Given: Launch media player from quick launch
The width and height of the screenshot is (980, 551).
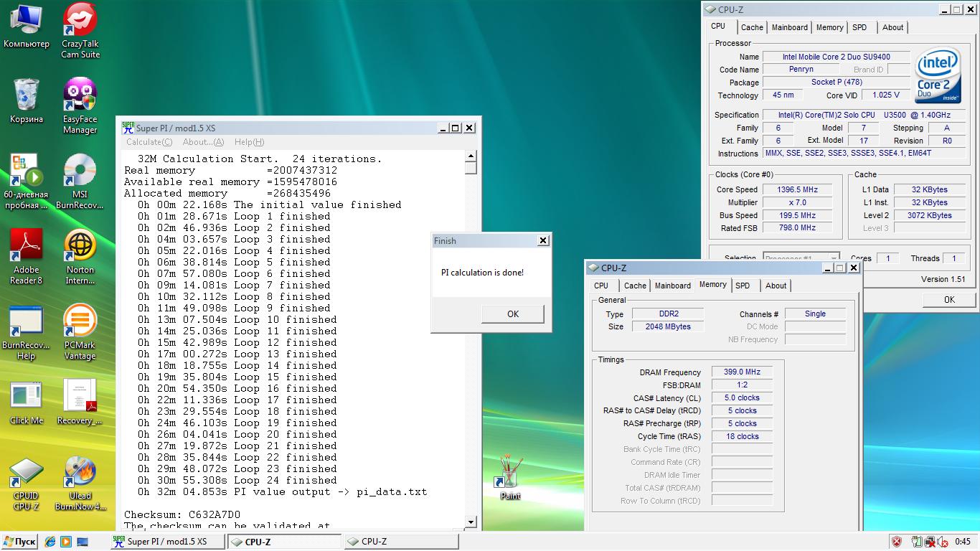Looking at the screenshot, I should pyautogui.click(x=66, y=542).
